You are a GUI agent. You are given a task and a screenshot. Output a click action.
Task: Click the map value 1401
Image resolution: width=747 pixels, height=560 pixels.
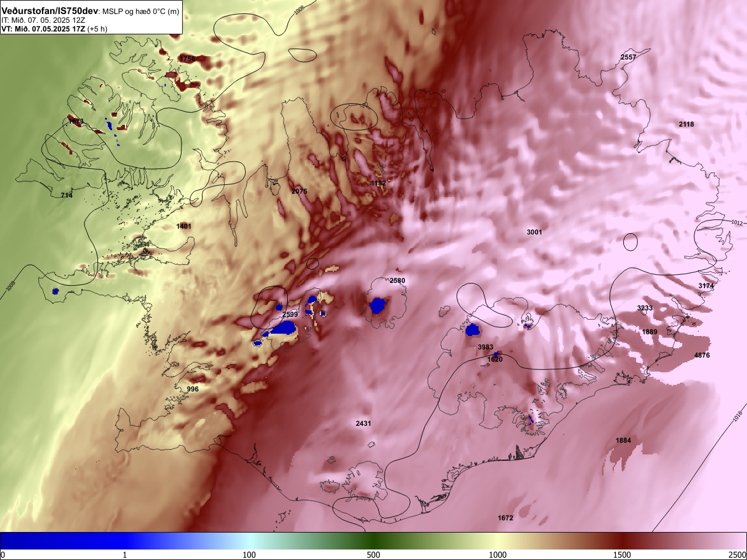[x=184, y=226]
